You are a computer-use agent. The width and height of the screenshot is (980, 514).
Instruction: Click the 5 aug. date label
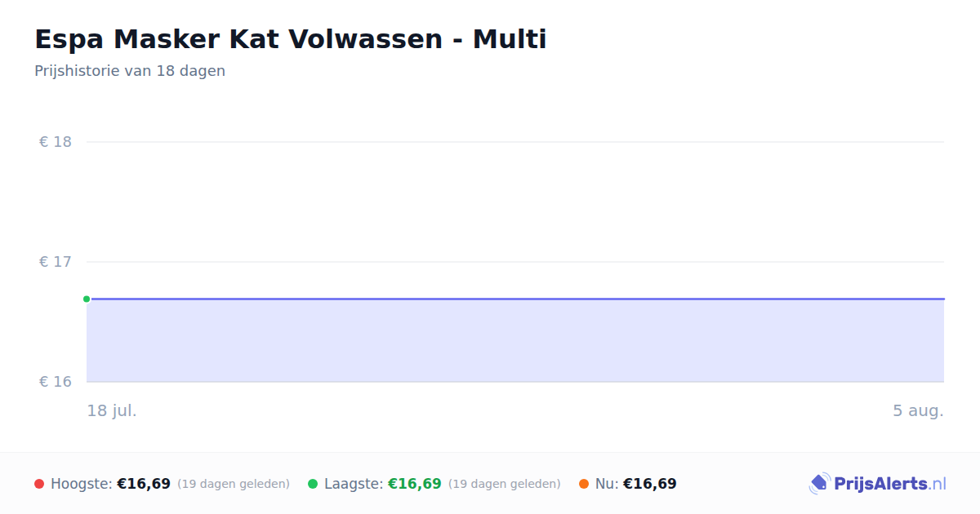pyautogui.click(x=918, y=410)
